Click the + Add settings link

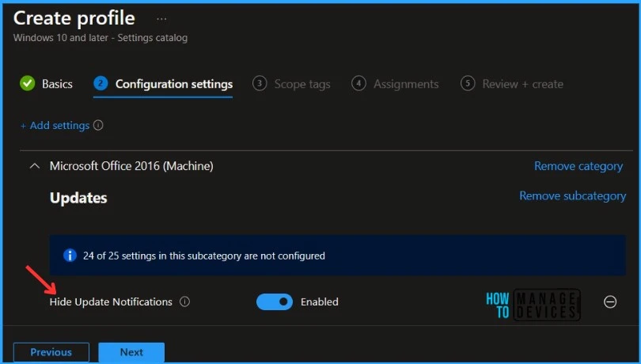55,125
